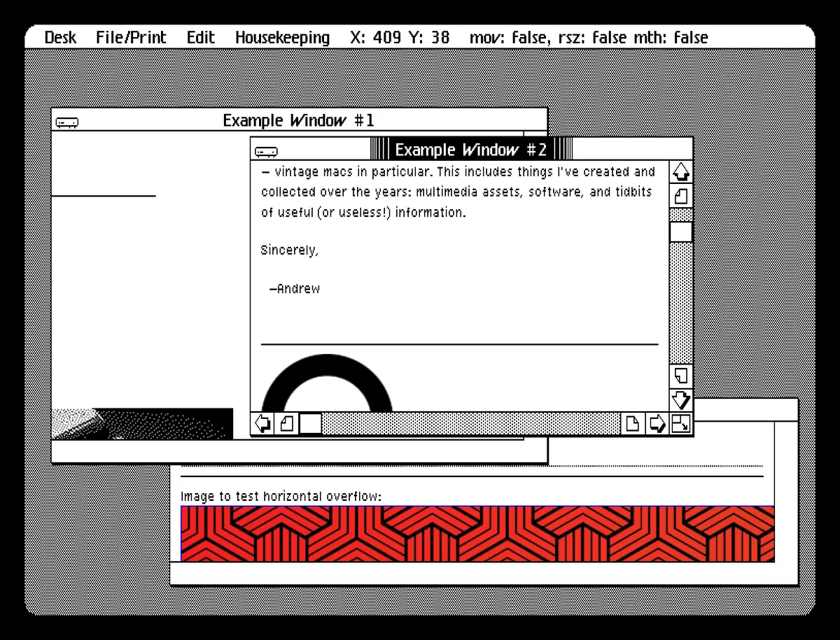
Task: Open the Edit menu
Action: coord(200,38)
